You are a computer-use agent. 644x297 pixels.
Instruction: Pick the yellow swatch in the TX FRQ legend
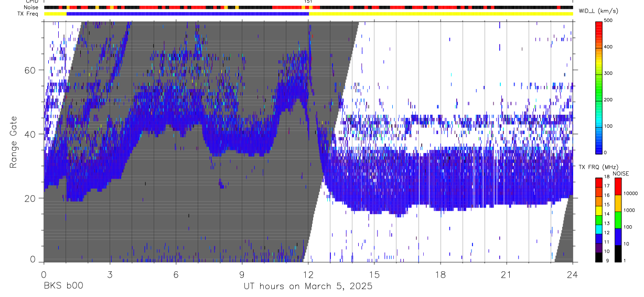click(598, 210)
